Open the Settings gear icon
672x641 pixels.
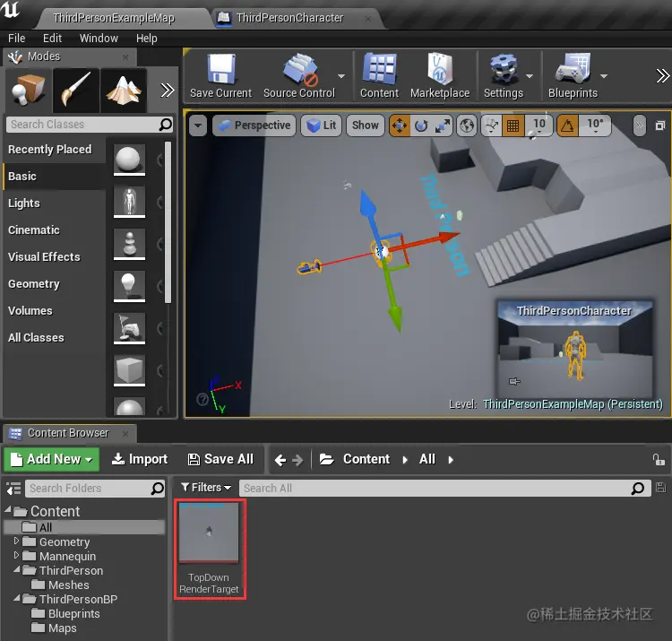point(504,69)
